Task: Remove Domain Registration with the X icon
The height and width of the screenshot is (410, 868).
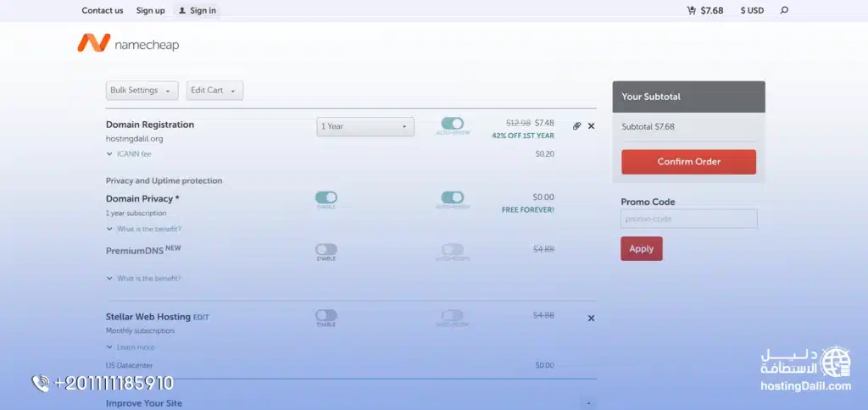Action: click(591, 126)
